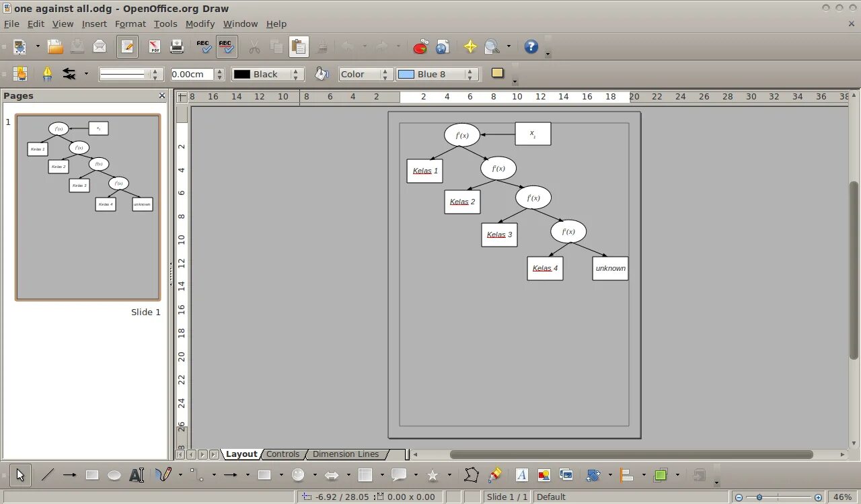Viewport: 861px width, 504px height.
Task: Expand the Stars shapes dropdown arrow
Action: (x=449, y=475)
